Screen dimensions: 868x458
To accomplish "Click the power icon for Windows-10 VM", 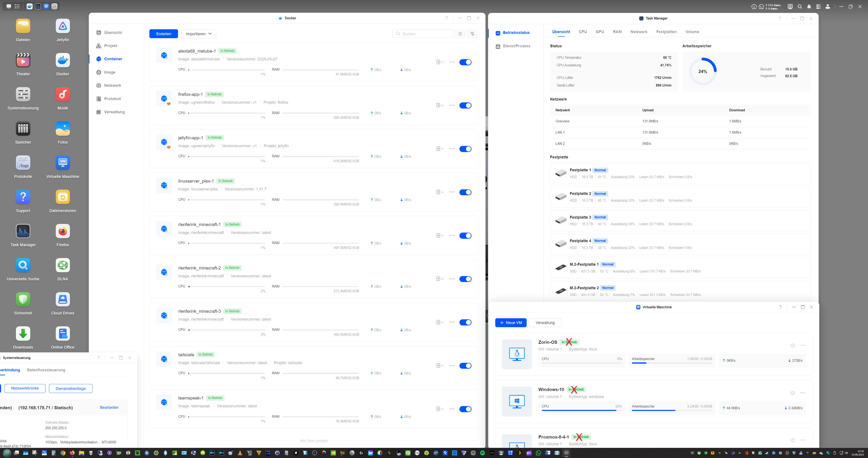I will [792, 393].
